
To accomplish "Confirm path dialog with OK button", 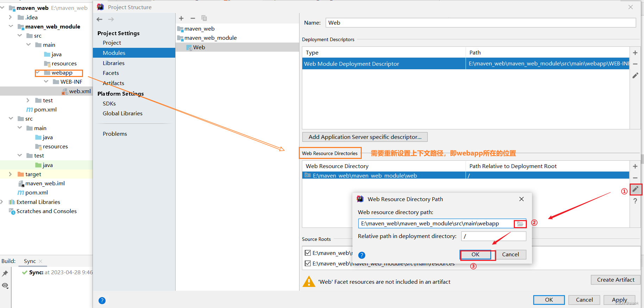I will click(475, 255).
